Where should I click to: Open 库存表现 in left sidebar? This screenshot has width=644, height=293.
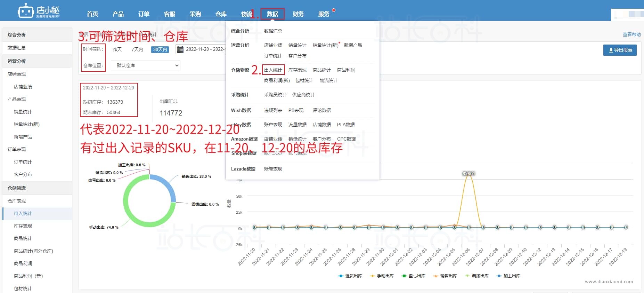23,226
